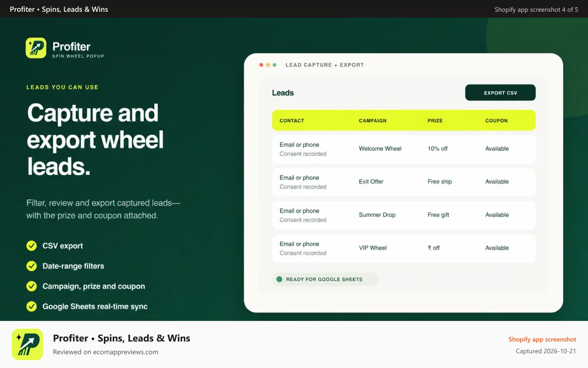Select the Summer Drop campaign cell
The height and width of the screenshot is (368, 588).
pyautogui.click(x=377, y=215)
